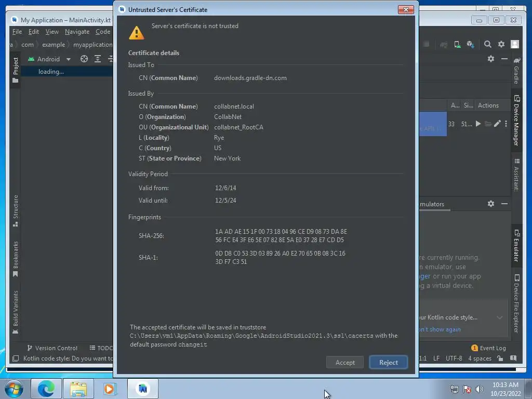Click the volume speaker tray icon

point(479,389)
